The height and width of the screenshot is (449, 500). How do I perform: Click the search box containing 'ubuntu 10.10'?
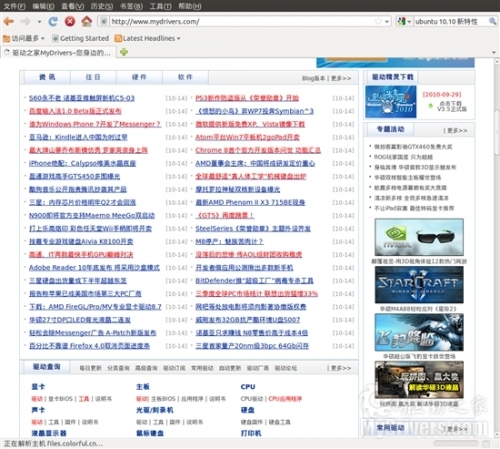(451, 22)
